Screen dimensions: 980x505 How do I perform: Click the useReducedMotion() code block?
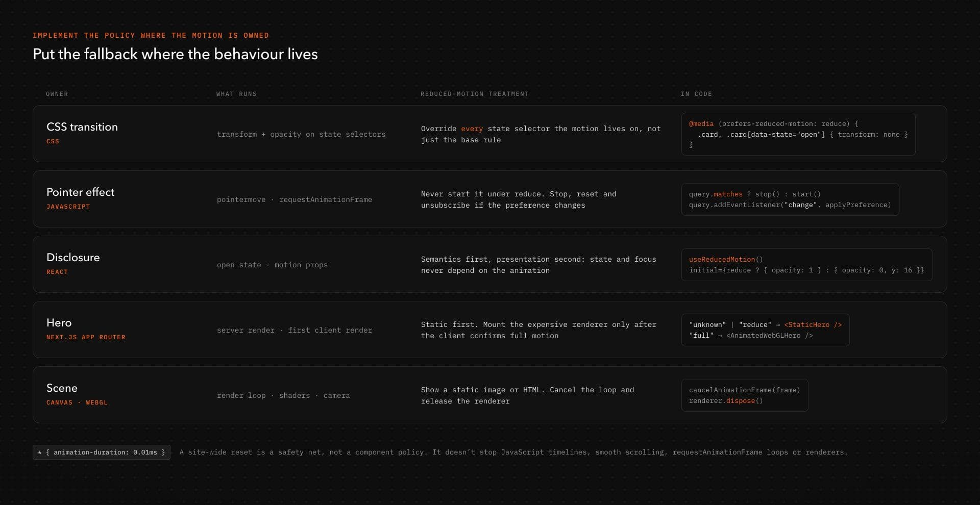click(x=806, y=265)
